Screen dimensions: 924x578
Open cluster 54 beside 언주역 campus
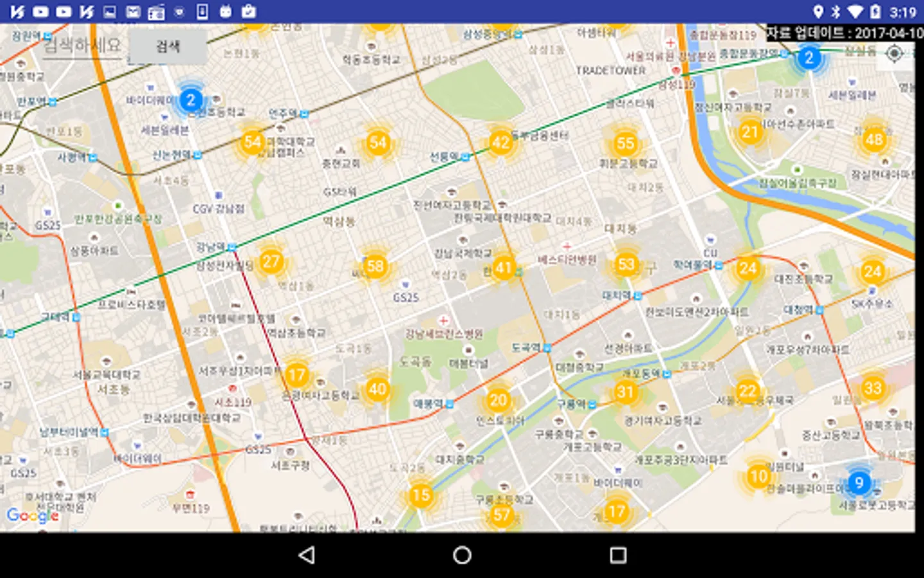click(253, 142)
